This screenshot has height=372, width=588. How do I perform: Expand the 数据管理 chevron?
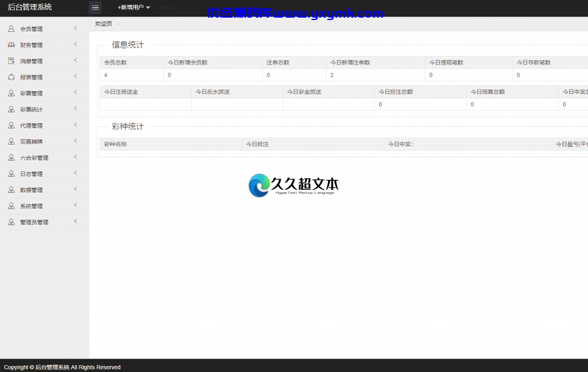tap(75, 189)
